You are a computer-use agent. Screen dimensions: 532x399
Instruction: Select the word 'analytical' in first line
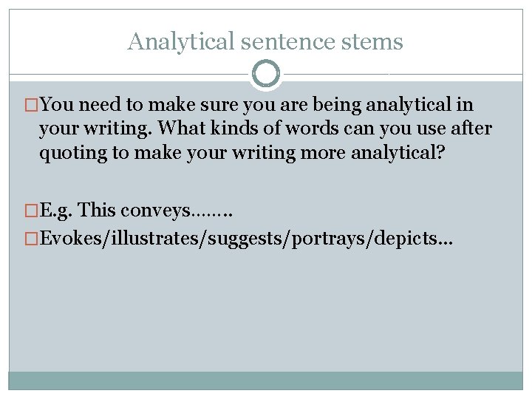pos(409,104)
